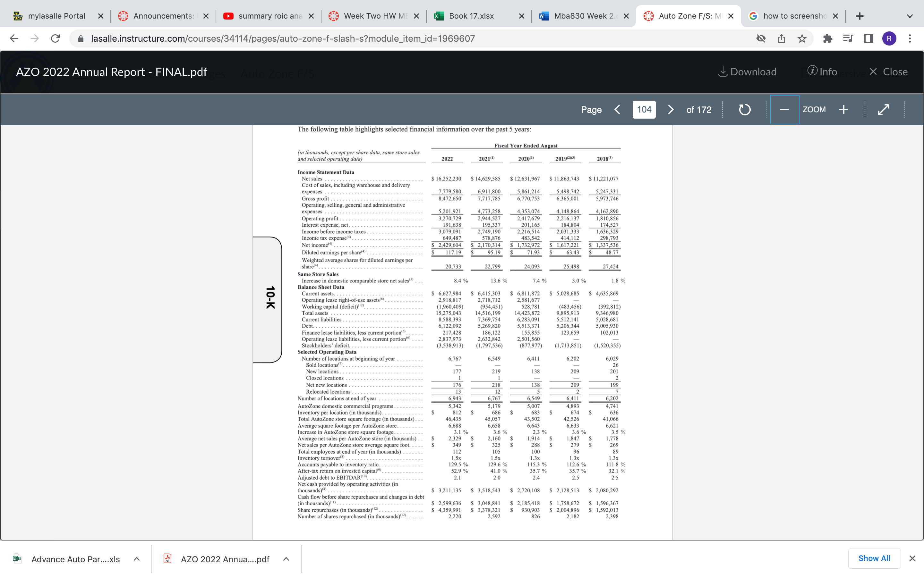Screen dimensions: 924x577
Task: Go to the next page with the chevron
Action: coord(671,110)
